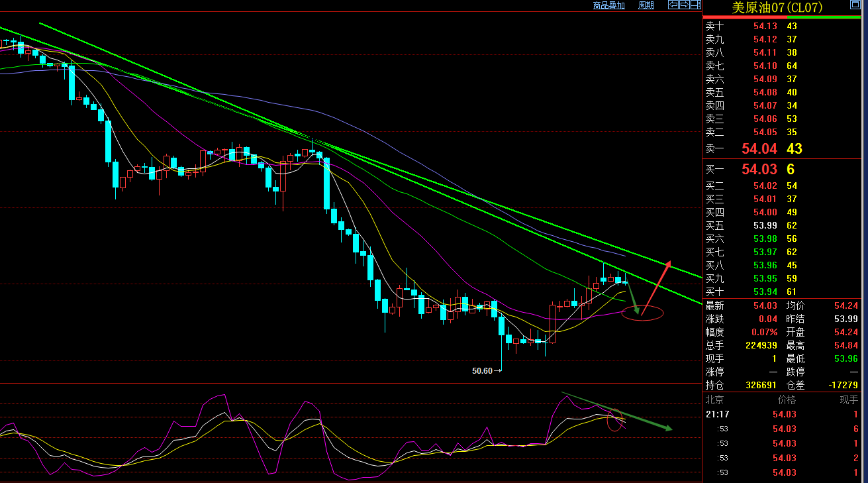
Task: Select the 卖五 price 54.08
Action: coord(765,92)
